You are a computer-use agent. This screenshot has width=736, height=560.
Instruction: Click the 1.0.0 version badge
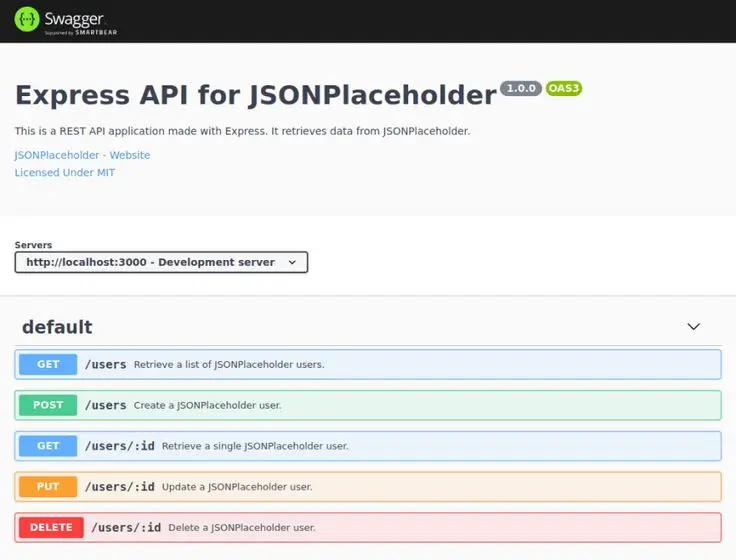click(x=521, y=88)
